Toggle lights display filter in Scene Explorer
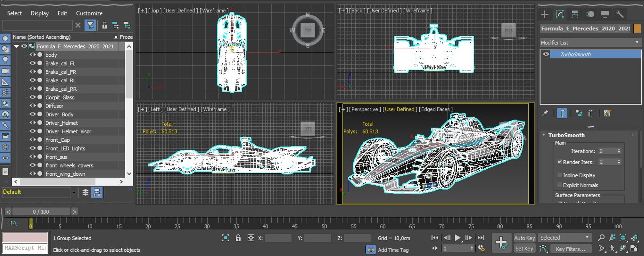 [x=5, y=60]
